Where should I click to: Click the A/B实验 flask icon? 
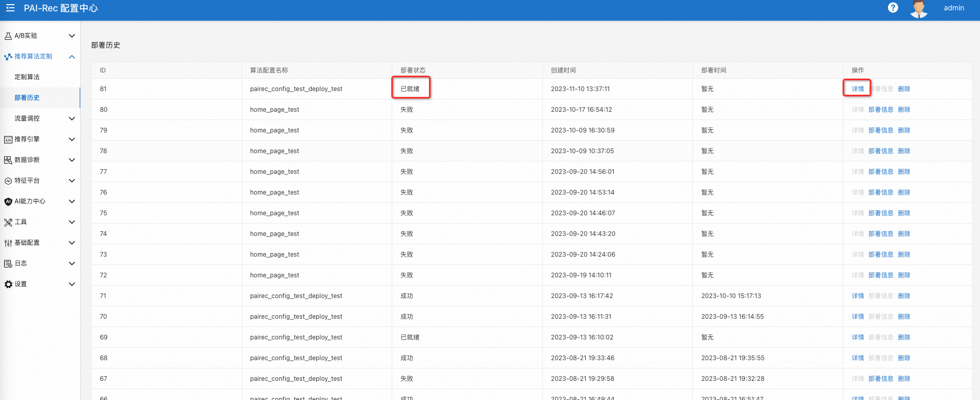(x=8, y=36)
